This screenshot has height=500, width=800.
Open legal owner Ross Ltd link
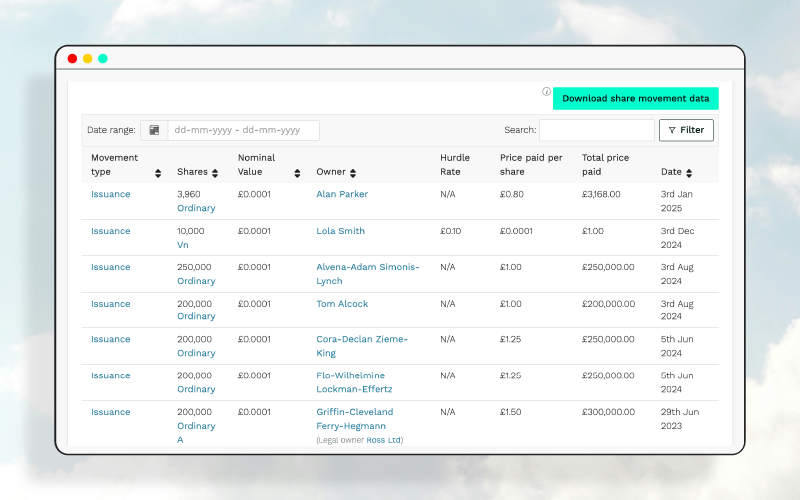383,440
